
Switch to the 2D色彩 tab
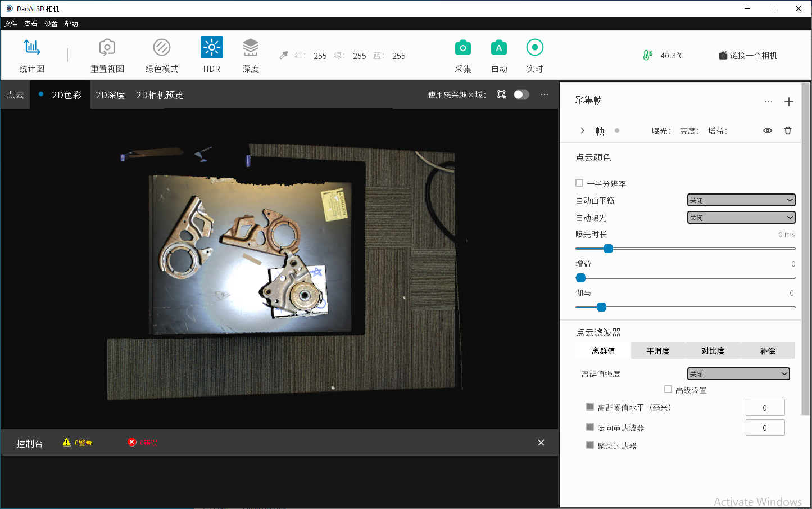coord(61,95)
